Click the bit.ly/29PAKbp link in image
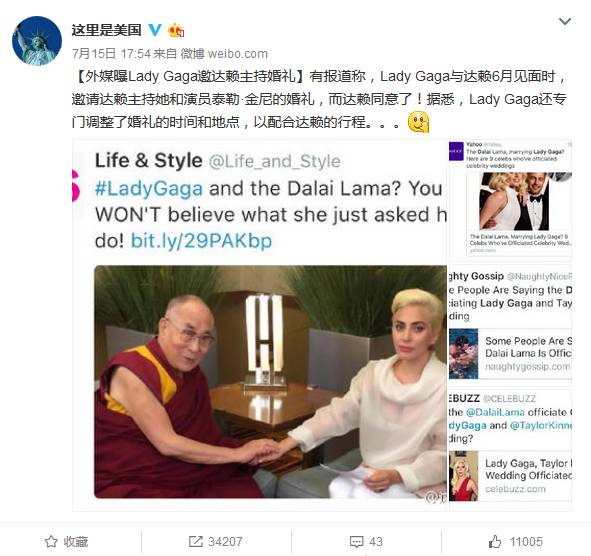591x556 pixels. pyautogui.click(x=201, y=240)
